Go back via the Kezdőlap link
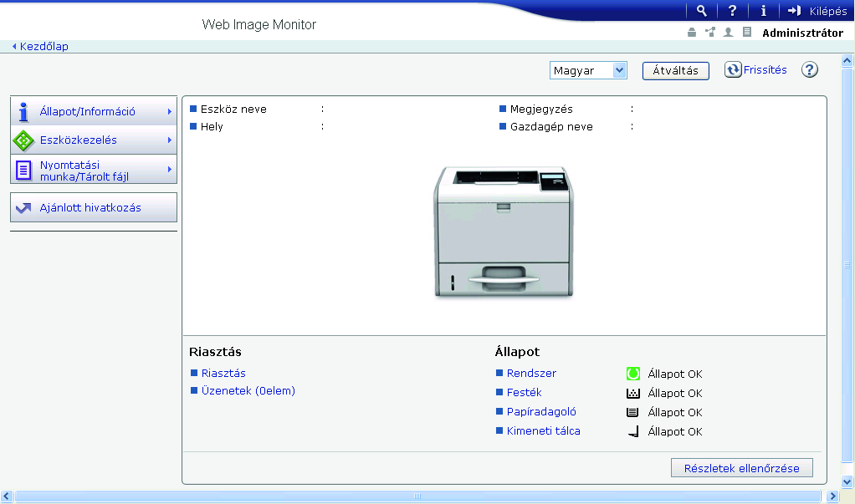 44,46
